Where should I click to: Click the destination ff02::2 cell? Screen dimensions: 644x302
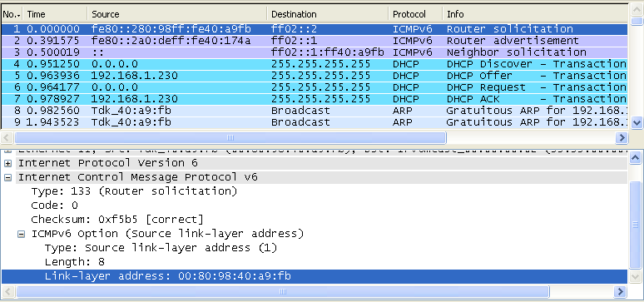click(x=294, y=29)
